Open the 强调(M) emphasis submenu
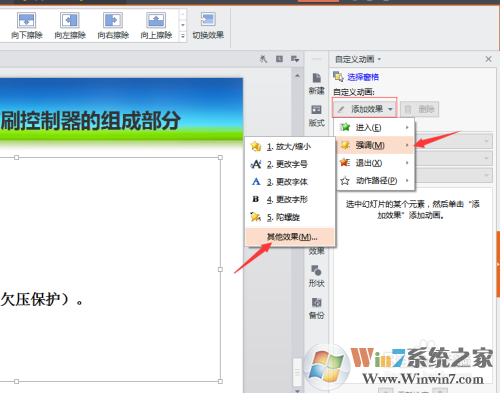Screen dimensions: 500x393 (375, 145)
